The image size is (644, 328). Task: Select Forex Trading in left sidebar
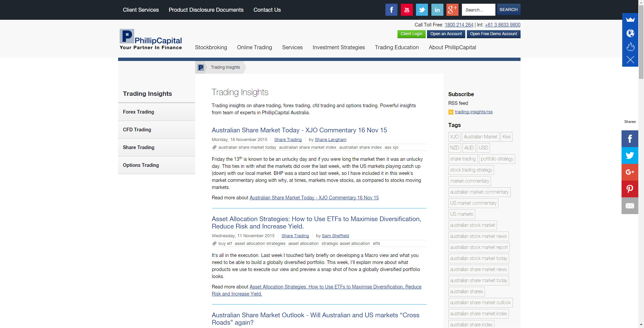pyautogui.click(x=138, y=112)
